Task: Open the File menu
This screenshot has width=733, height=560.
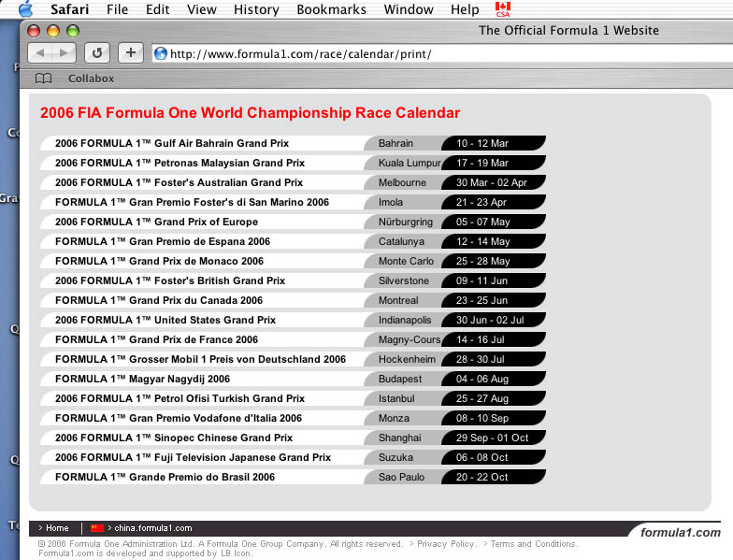Action: point(118,9)
